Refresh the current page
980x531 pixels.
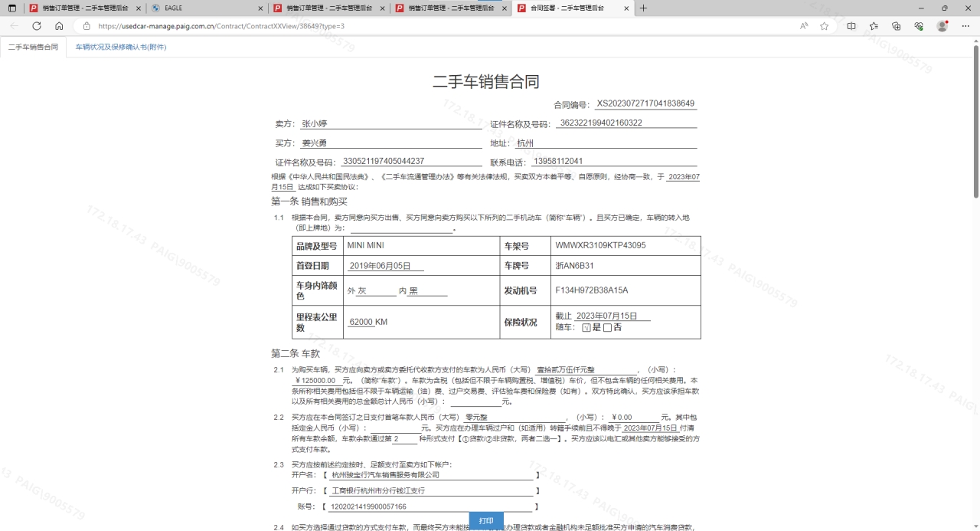(x=36, y=26)
